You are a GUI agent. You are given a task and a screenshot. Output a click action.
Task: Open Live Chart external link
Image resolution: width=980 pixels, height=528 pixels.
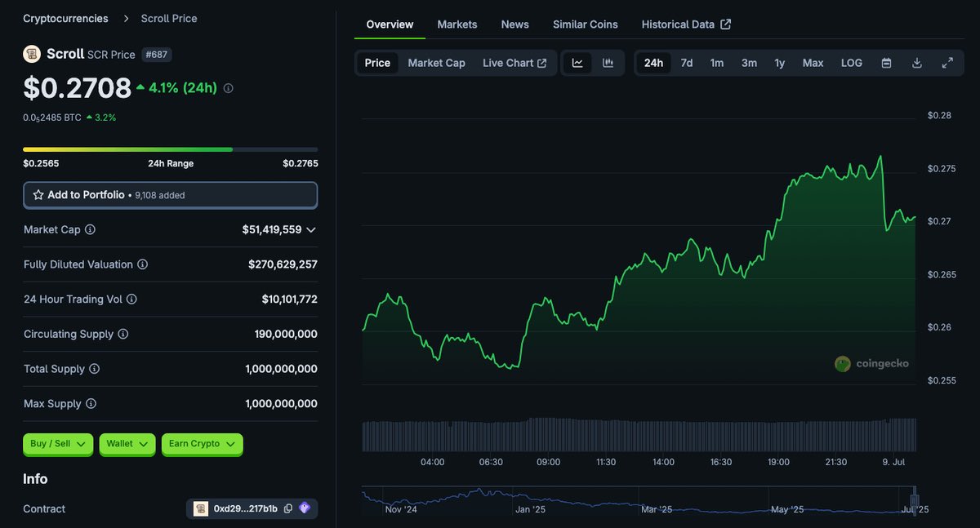point(514,63)
